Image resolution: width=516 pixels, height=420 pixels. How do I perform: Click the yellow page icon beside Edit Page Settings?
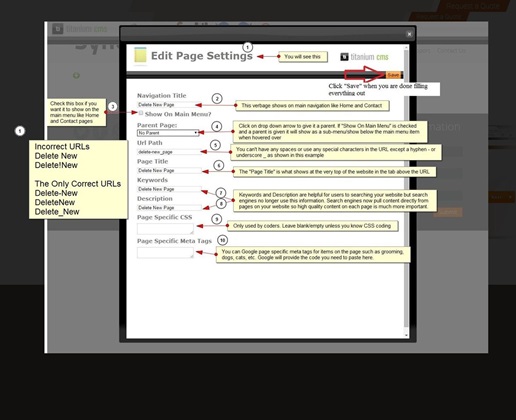pyautogui.click(x=140, y=55)
